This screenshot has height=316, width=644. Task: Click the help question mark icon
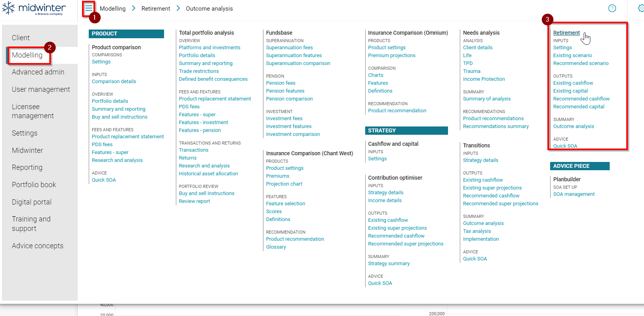(x=612, y=8)
